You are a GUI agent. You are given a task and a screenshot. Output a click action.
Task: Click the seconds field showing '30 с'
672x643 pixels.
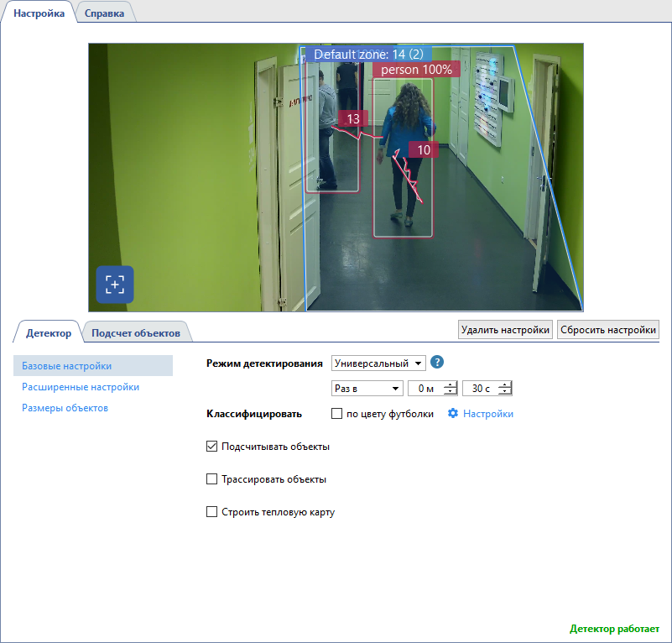(481, 388)
